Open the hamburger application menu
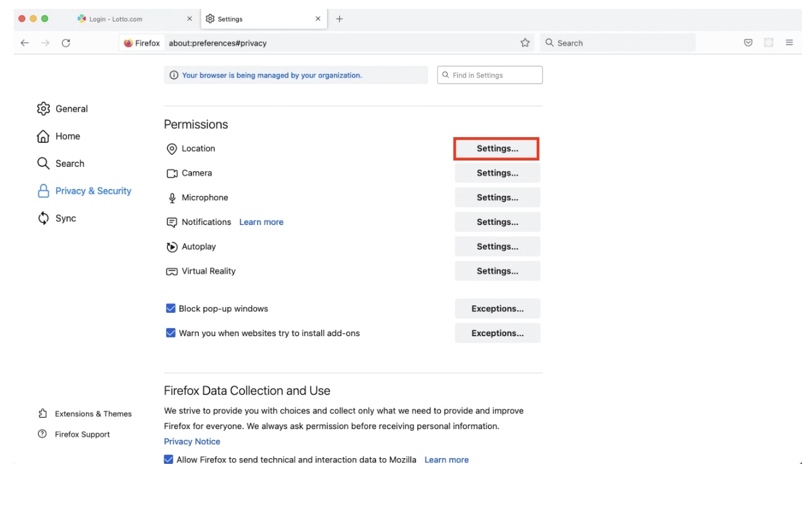Image resolution: width=812 pixels, height=522 pixels. (789, 43)
